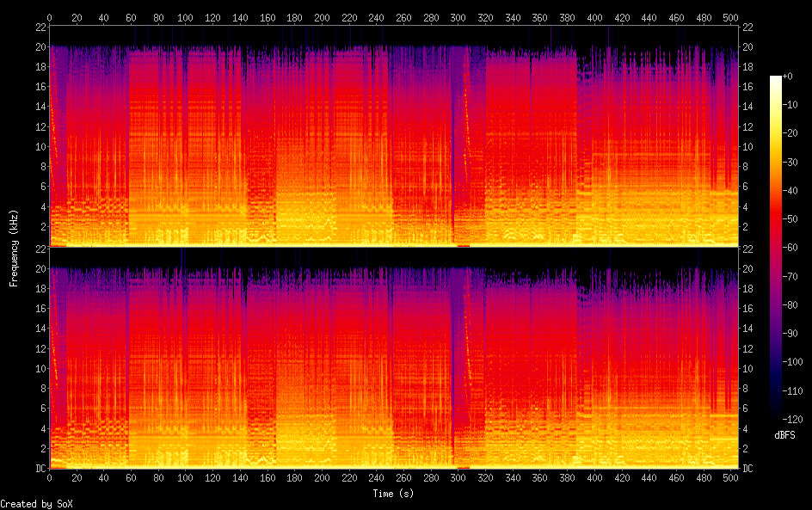Click the upper channel spectrogram plot
The width and height of the screenshot is (812, 510).
pyautogui.click(x=394, y=137)
